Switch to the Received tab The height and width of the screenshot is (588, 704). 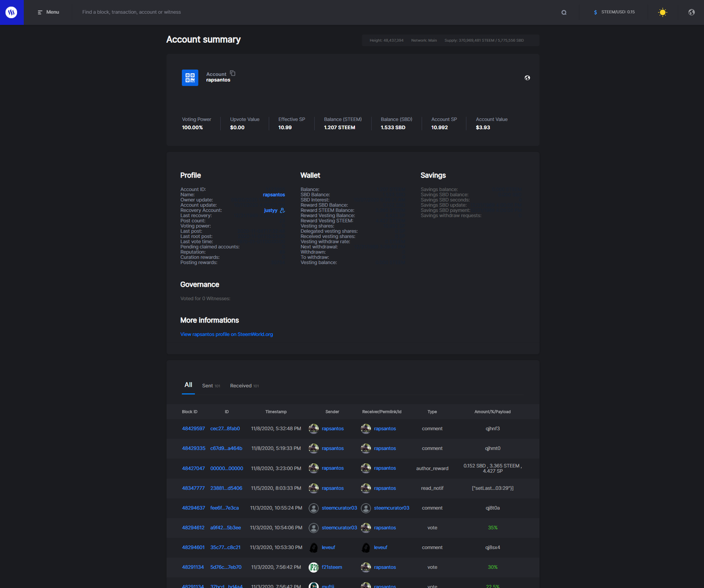pyautogui.click(x=244, y=386)
